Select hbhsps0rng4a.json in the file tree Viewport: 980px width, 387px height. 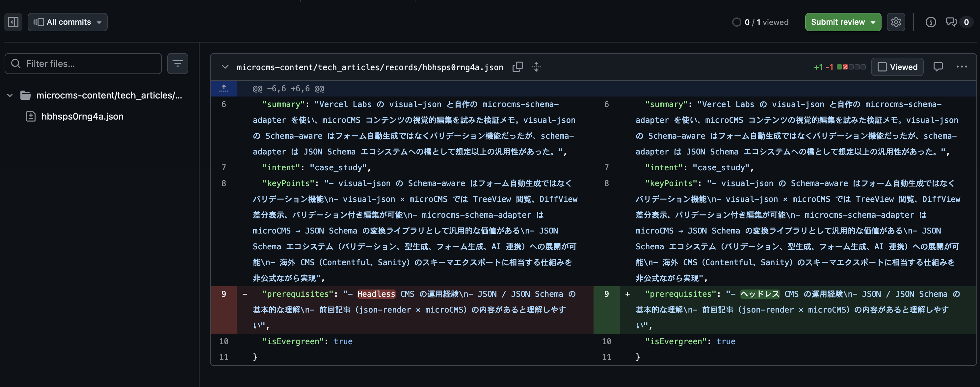pyautogui.click(x=82, y=117)
